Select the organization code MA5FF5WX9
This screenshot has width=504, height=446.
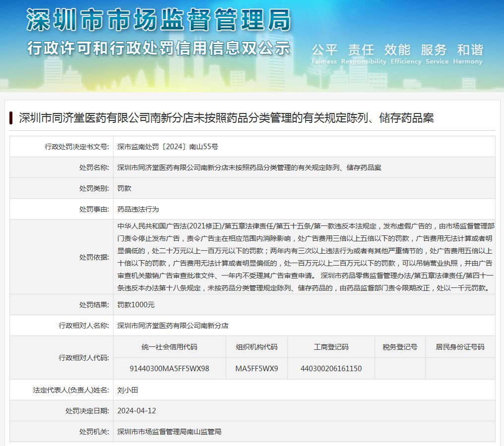click(256, 369)
